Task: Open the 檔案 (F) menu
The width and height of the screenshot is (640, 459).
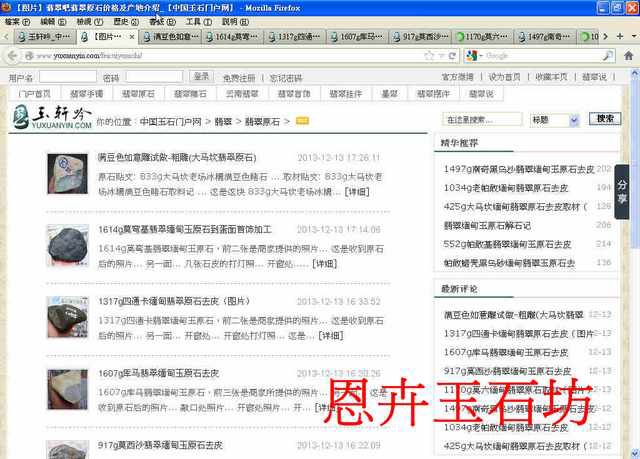Action: (x=17, y=22)
